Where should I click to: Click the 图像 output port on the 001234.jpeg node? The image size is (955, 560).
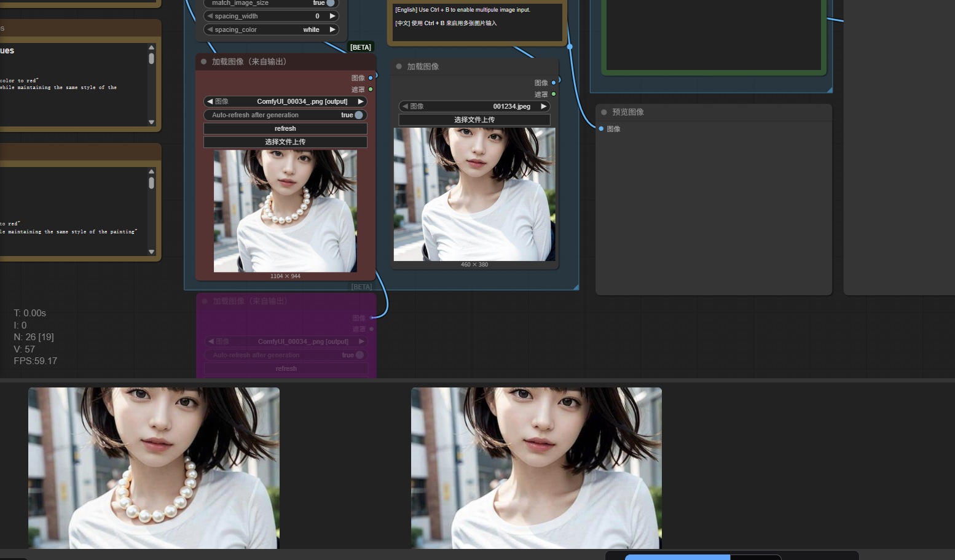pyautogui.click(x=554, y=82)
